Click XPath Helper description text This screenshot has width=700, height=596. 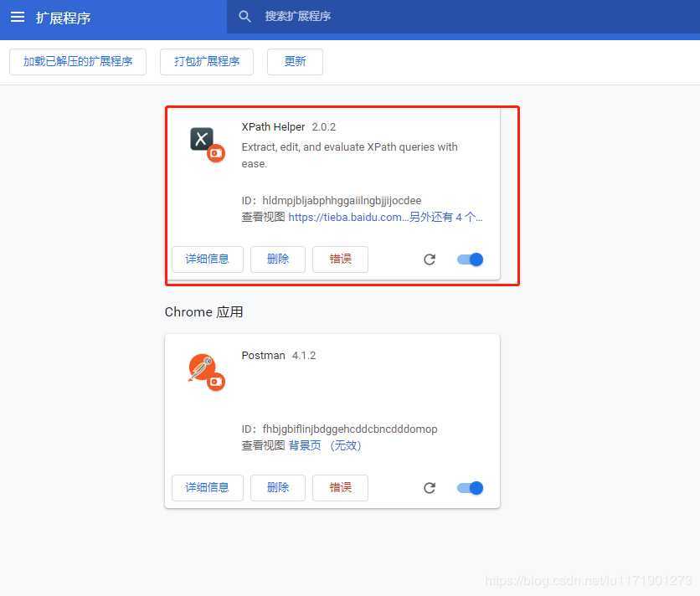point(349,155)
